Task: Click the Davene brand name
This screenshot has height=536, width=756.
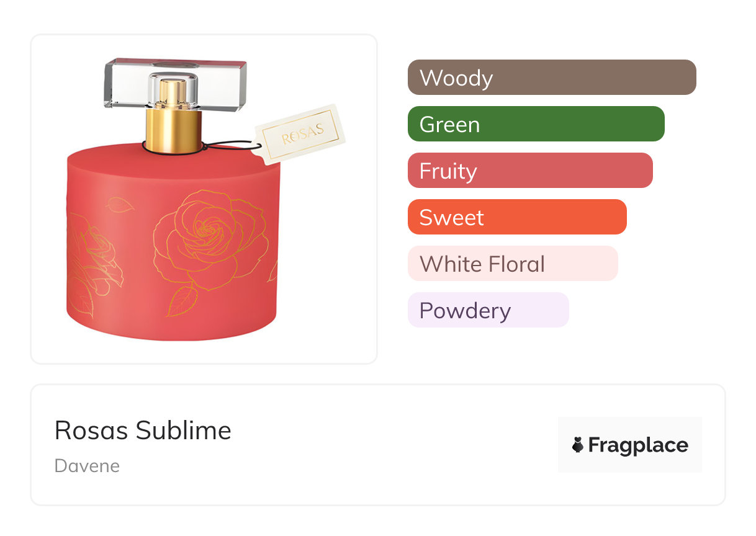Action: [x=87, y=466]
